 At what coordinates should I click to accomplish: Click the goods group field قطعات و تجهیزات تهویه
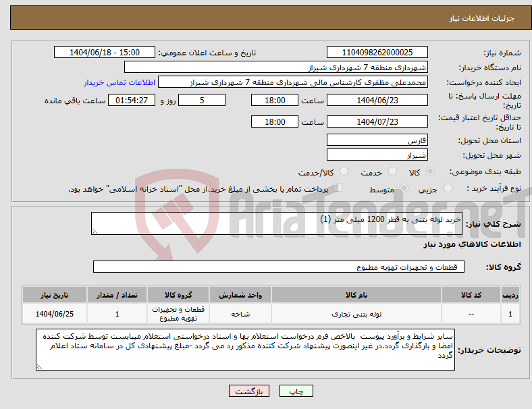tap(279, 267)
